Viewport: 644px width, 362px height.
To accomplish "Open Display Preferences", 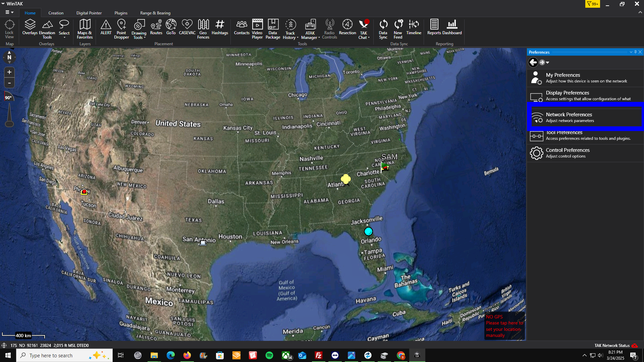I will click(585, 96).
